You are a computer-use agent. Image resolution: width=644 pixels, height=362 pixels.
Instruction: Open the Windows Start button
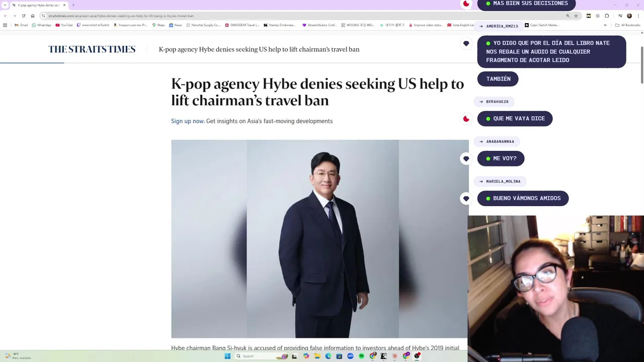[x=227, y=356]
